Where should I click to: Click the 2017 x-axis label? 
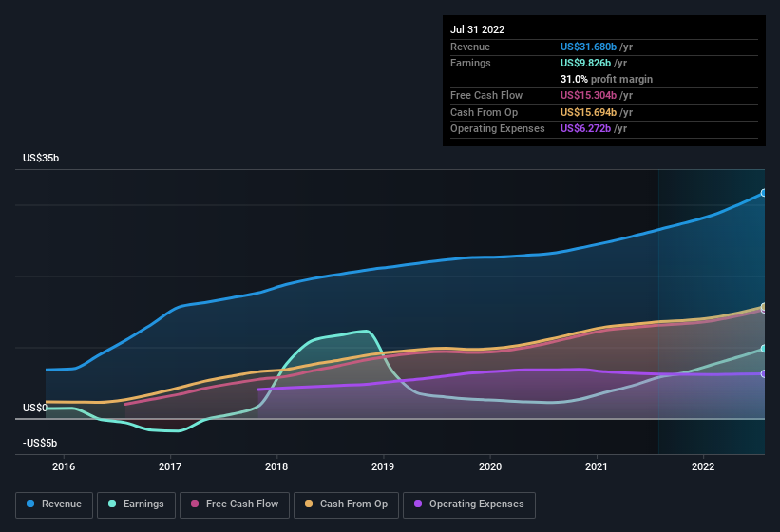pyautogui.click(x=170, y=466)
